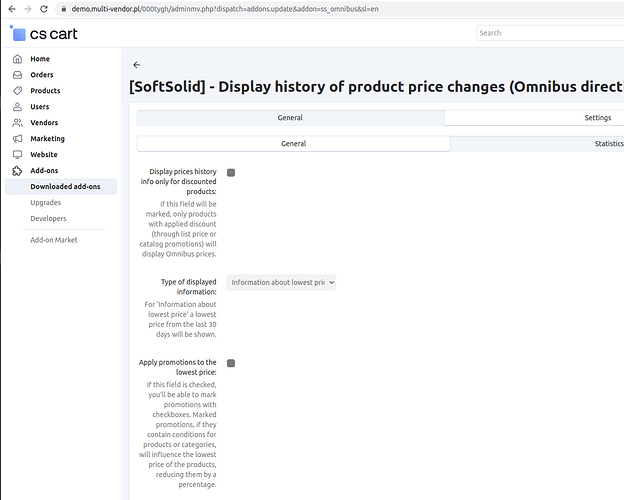Click the Home icon in sidebar
The height and width of the screenshot is (500, 624).
coord(17,59)
